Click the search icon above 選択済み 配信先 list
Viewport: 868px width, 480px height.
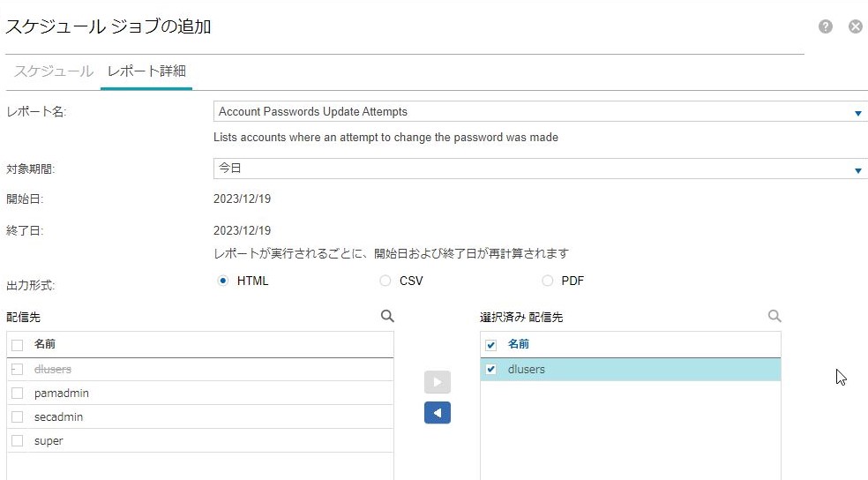[x=774, y=316]
